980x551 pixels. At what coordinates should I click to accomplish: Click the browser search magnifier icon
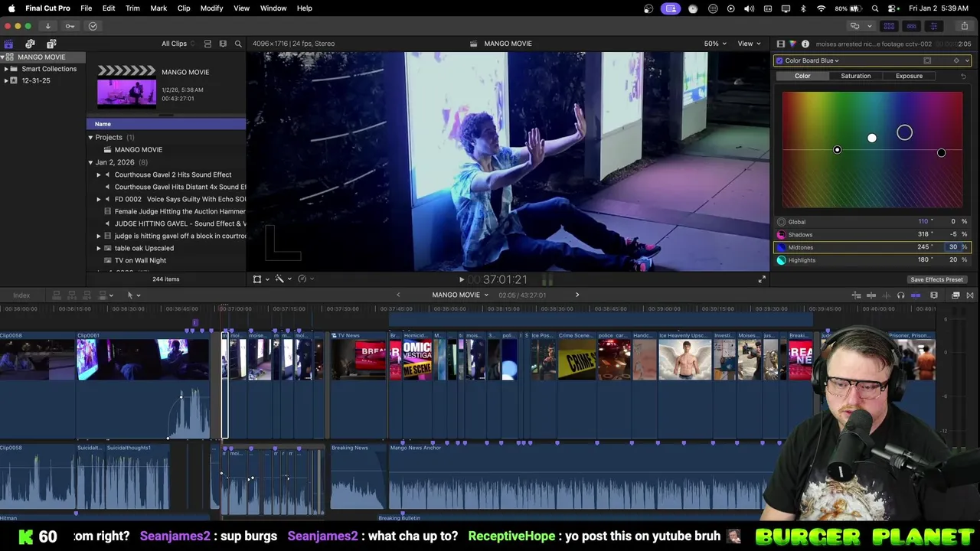pyautogui.click(x=238, y=44)
